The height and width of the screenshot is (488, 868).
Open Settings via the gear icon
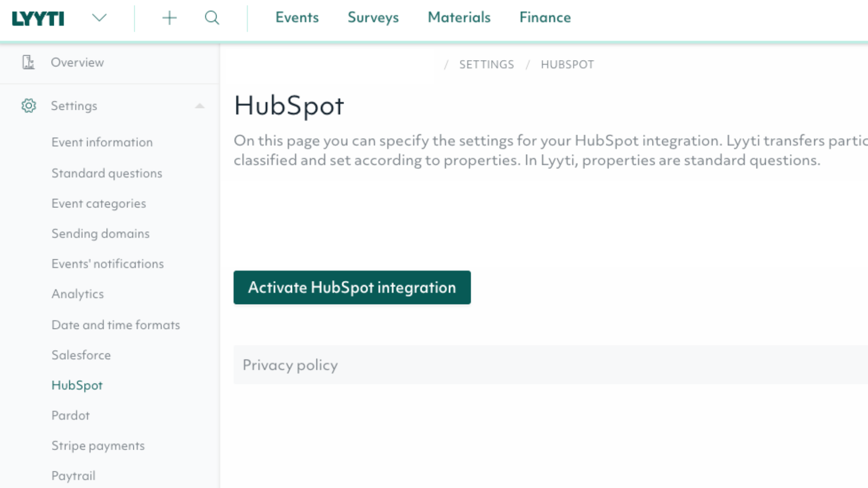(x=28, y=105)
